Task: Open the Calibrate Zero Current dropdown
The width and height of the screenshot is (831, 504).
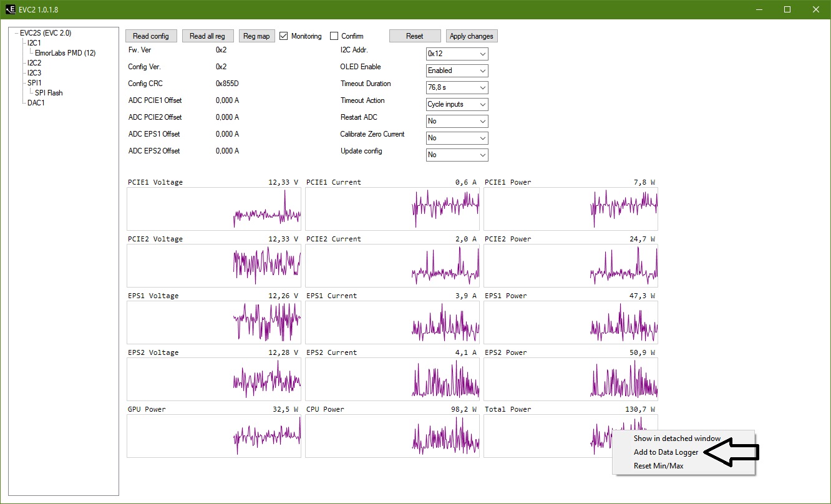Action: point(457,138)
